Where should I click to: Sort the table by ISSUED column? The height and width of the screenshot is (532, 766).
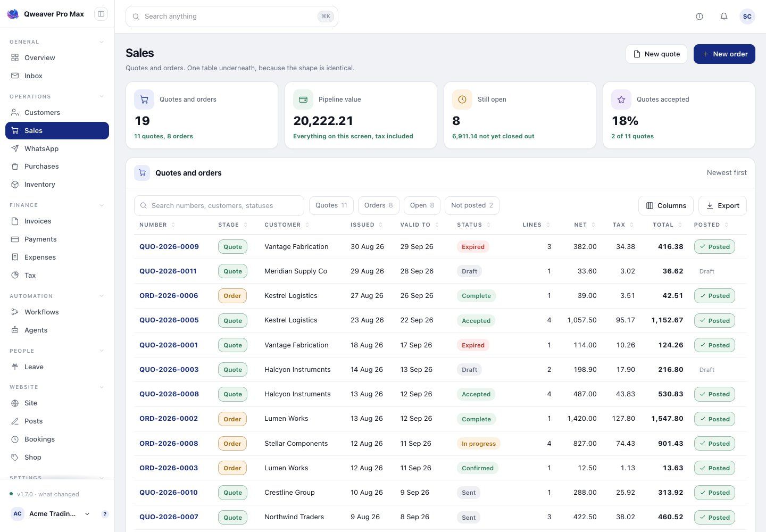click(x=367, y=225)
